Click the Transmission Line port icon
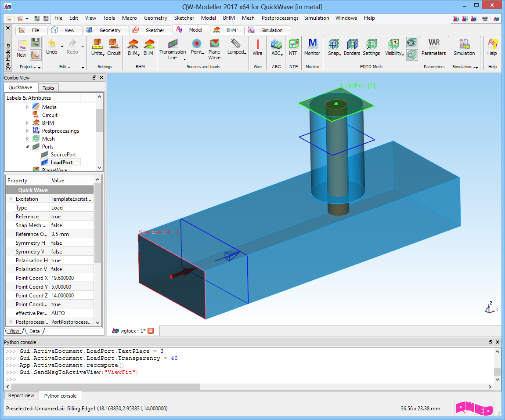 (173, 43)
